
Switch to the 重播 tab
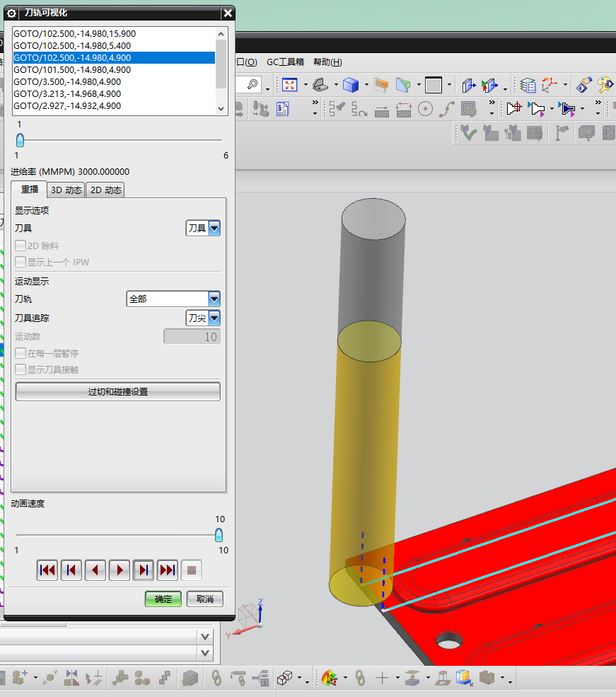point(29,190)
